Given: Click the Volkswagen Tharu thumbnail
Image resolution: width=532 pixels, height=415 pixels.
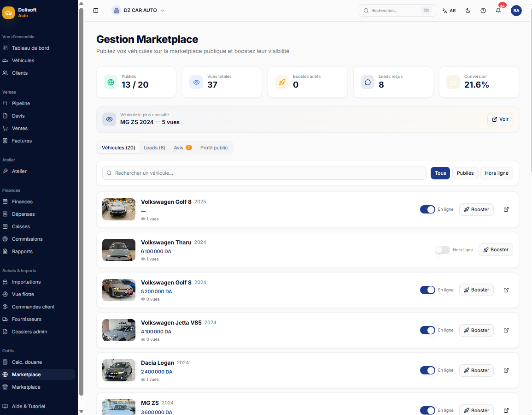Looking at the screenshot, I should 119,250.
